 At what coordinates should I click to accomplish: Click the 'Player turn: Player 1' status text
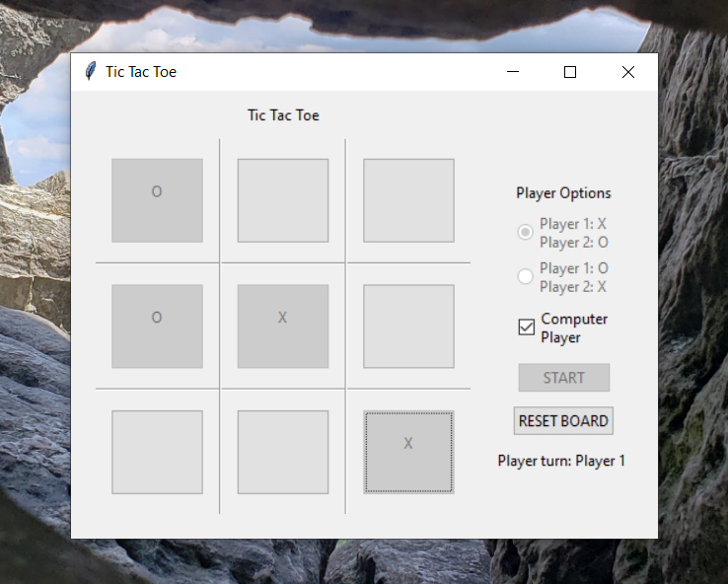pos(561,461)
